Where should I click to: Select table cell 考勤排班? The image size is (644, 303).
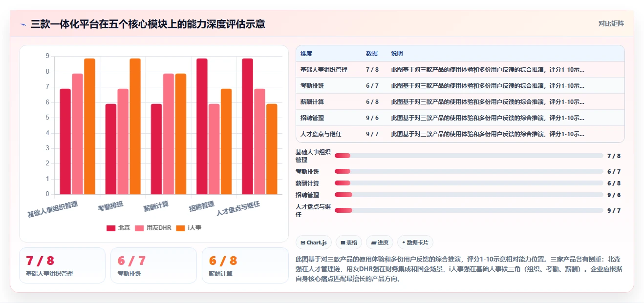pyautogui.click(x=312, y=86)
